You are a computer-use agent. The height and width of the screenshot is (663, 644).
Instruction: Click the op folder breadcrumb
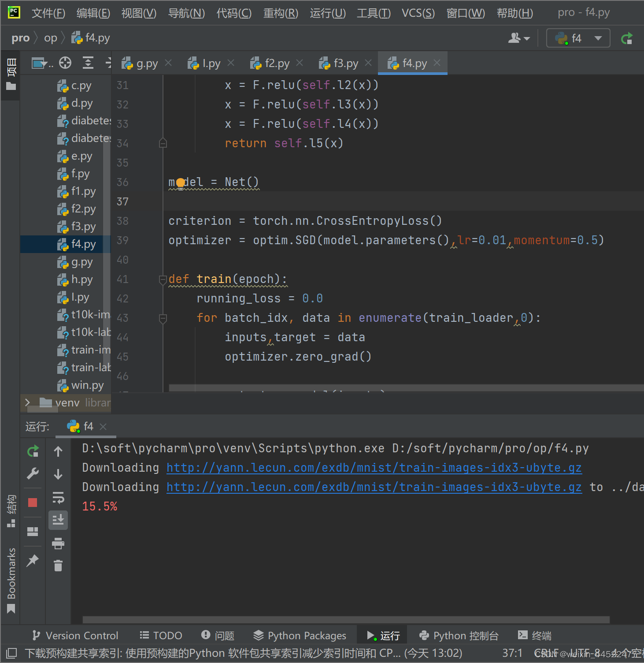pyautogui.click(x=51, y=38)
